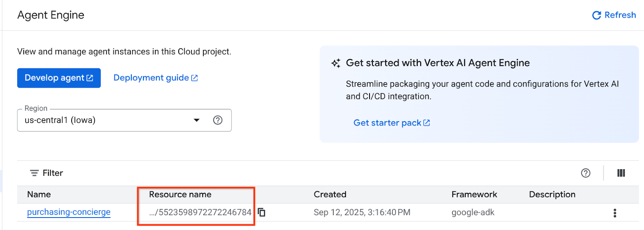
Task: Open the purchasing-concierge agent link
Action: 69,212
